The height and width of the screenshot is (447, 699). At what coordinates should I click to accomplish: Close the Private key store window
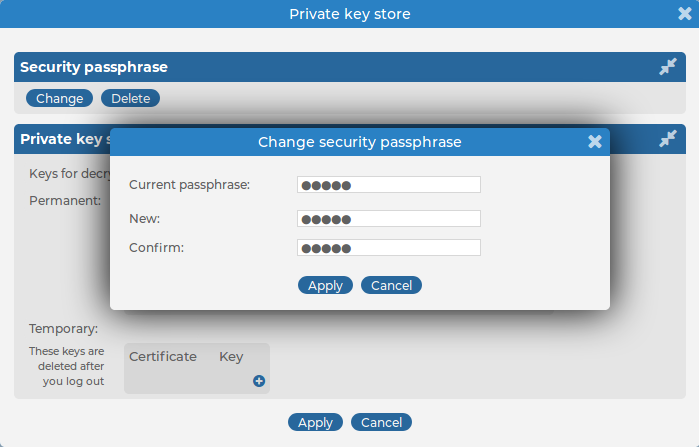(685, 14)
